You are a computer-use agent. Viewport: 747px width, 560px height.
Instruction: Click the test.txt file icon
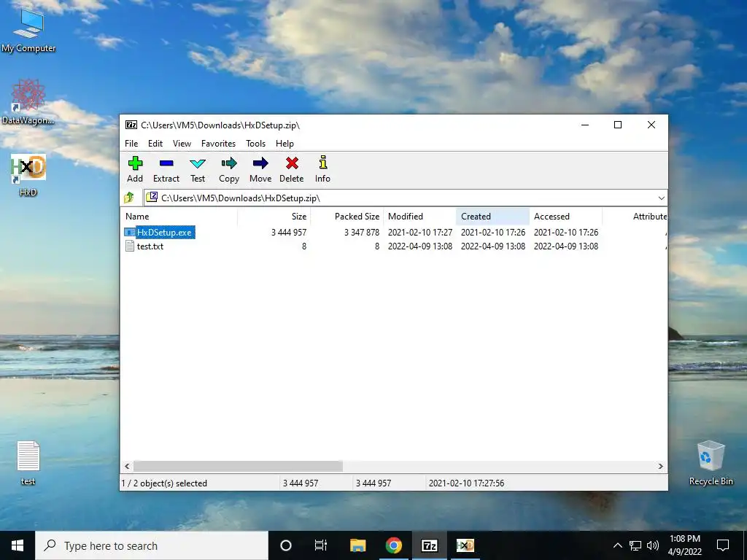[130, 246]
